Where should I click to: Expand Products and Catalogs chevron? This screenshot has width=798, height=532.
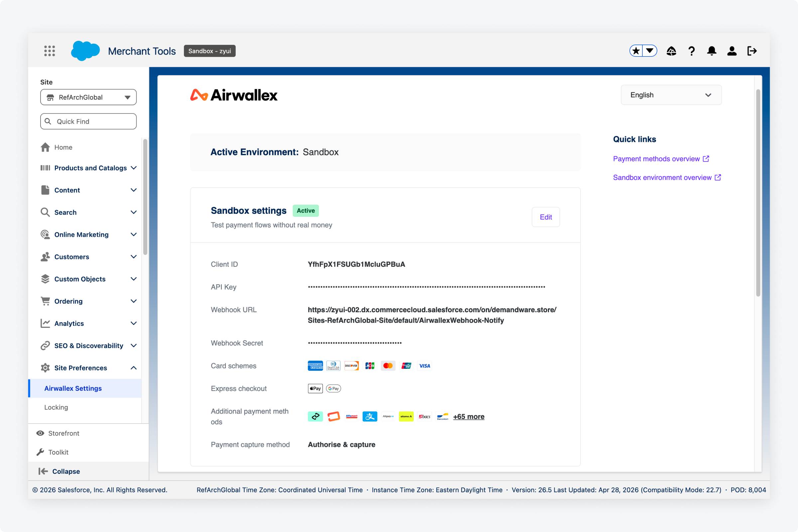134,168
